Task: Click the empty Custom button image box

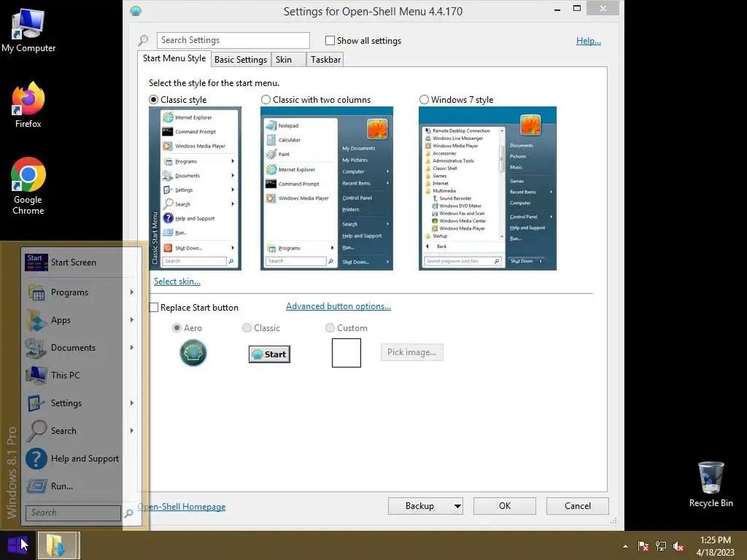Action: 347,353
